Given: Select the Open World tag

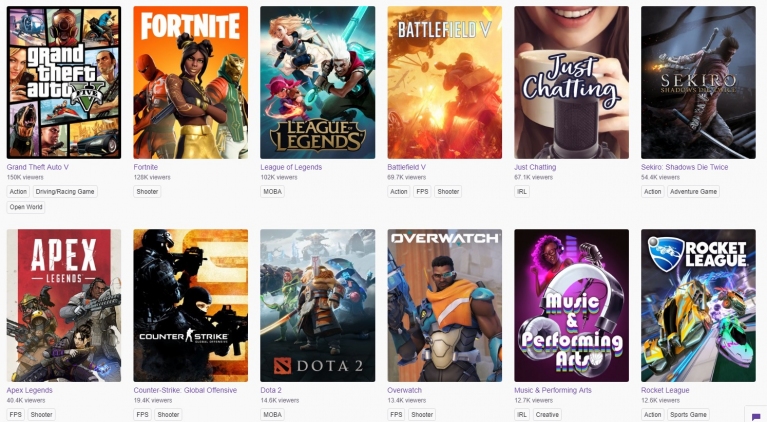Looking at the screenshot, I should pos(26,207).
